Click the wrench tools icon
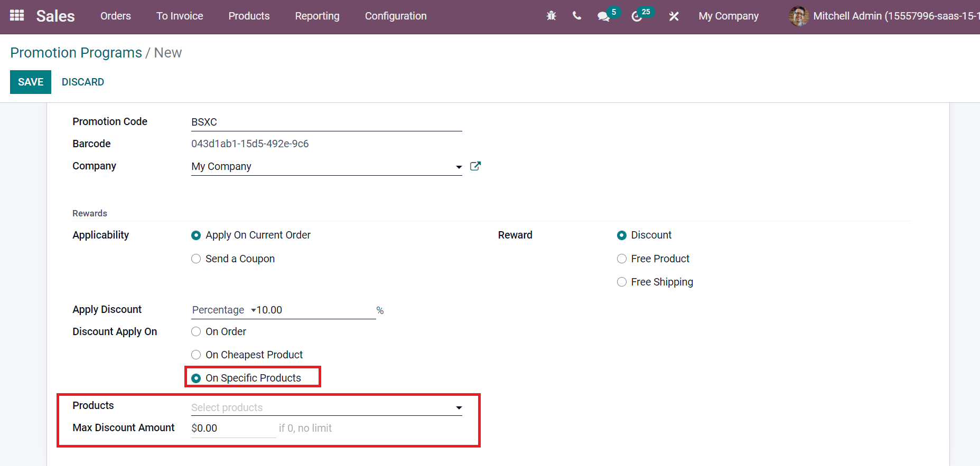The width and height of the screenshot is (980, 466). pyautogui.click(x=674, y=16)
